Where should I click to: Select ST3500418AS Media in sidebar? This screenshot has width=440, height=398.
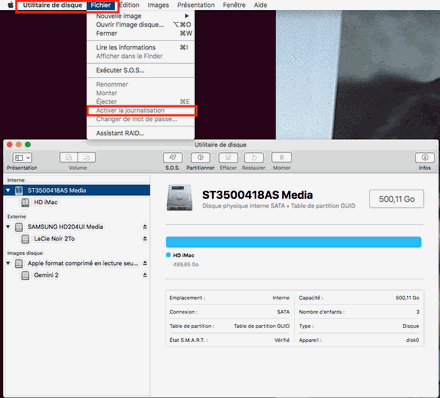(x=77, y=190)
